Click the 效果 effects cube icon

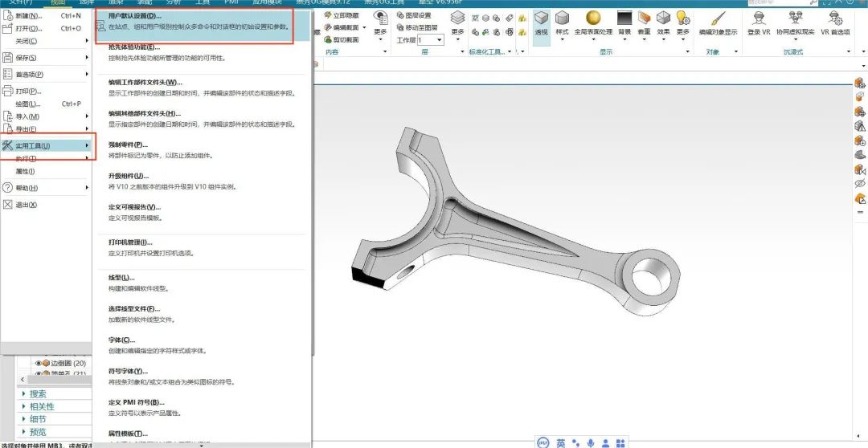pos(663,18)
